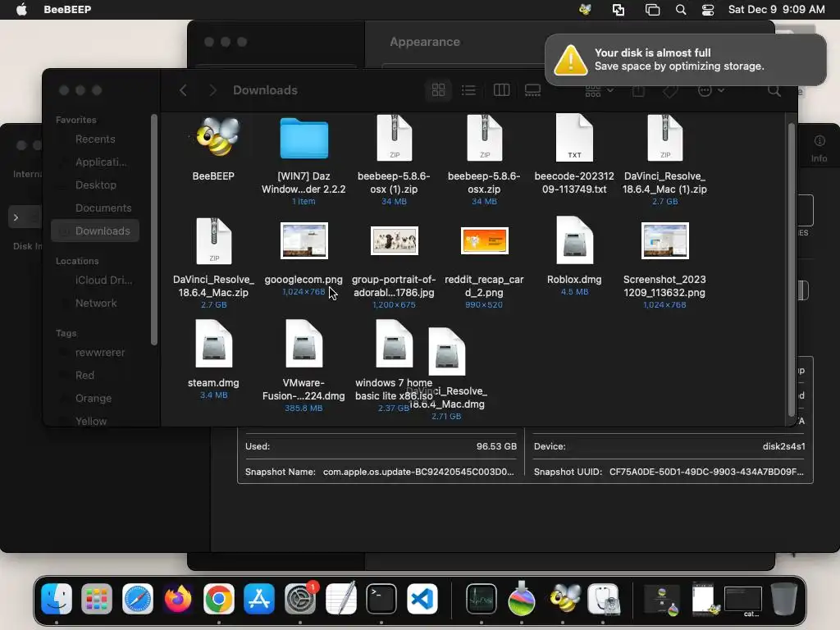This screenshot has width=840, height=630.
Task: Select the DaVinci_Resolve_18.6.4_Mac.zip file
Action: point(214,241)
